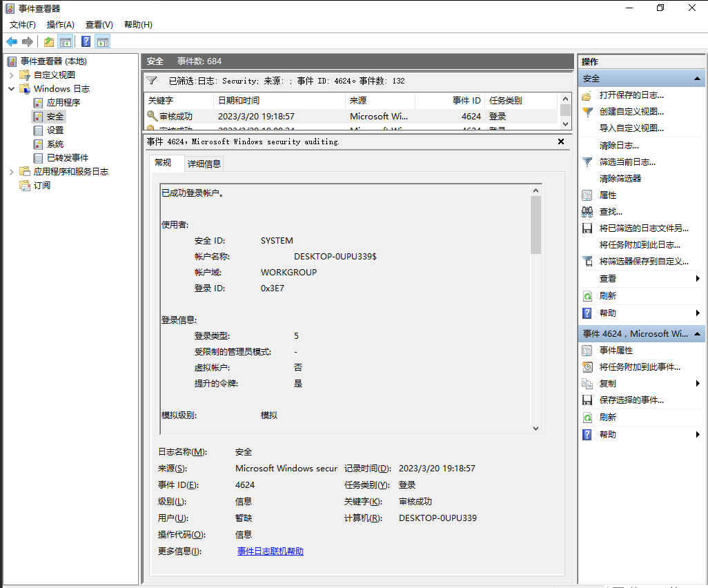Toggle the show/hide console tree toolbar icon
Image resolution: width=708 pixels, height=588 pixels.
66,42
